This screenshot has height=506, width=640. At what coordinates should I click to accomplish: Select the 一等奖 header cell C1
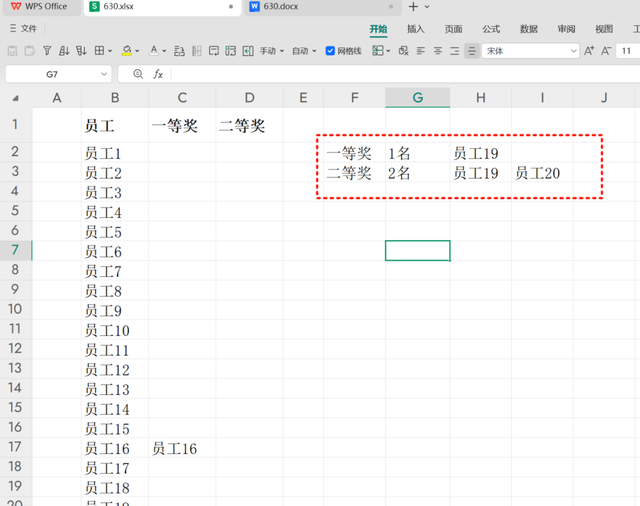click(182, 125)
